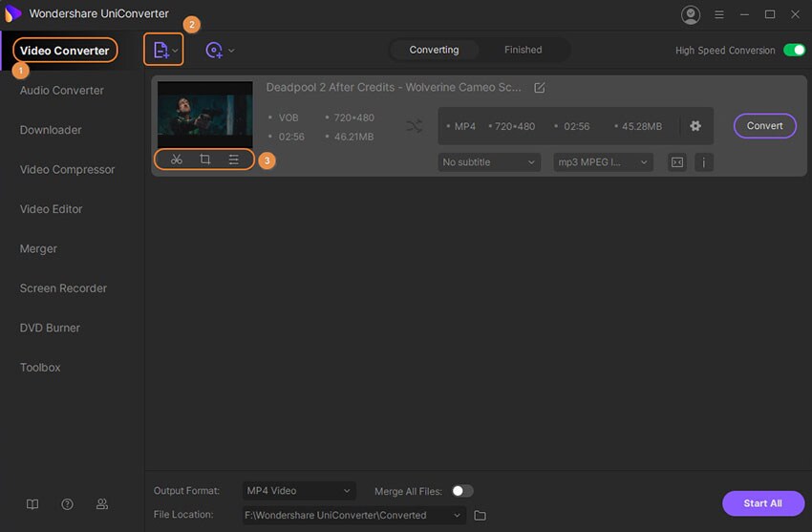Click the Wondershare UniConverter logo
812x532 pixels.
tap(12, 14)
